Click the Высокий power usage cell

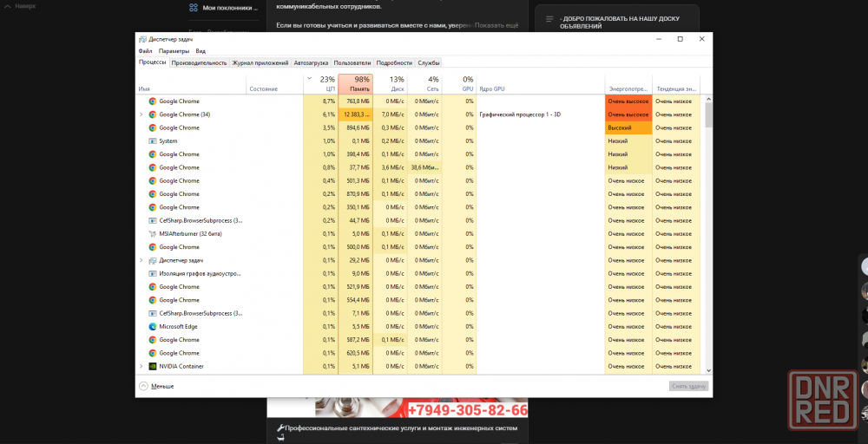628,127
